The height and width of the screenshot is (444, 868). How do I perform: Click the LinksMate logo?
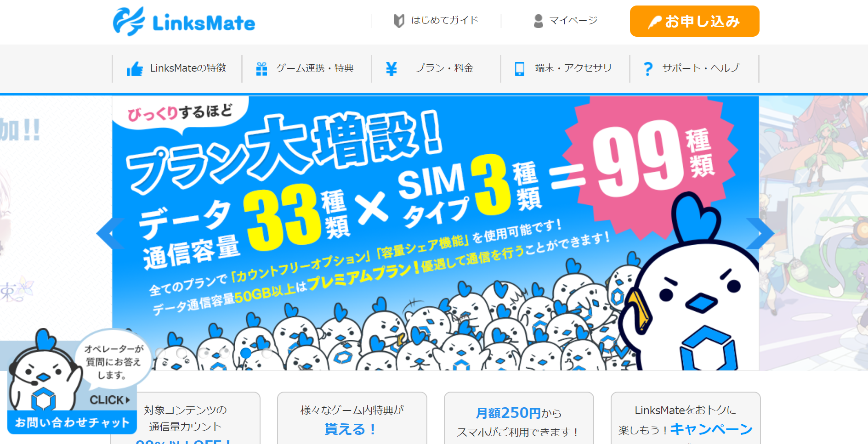click(x=184, y=22)
